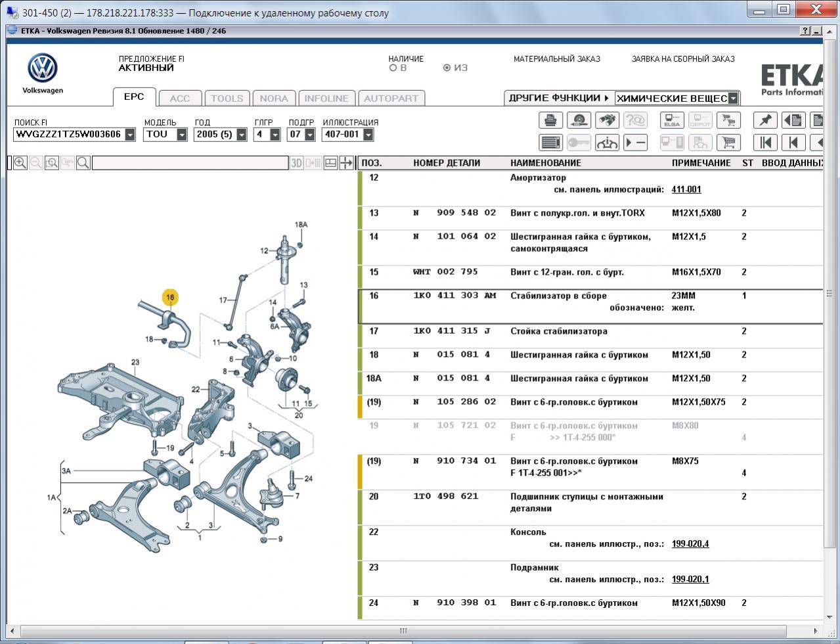Click ЗАЯВКА НА СБОРНЫЙ ЗАКАЗ
Viewport: 840px width, 644px height.
tap(683, 58)
